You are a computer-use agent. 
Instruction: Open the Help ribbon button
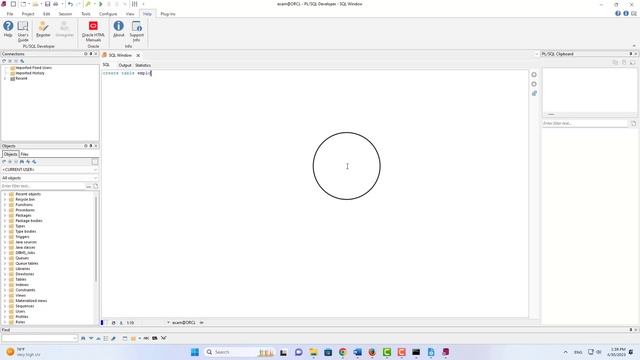[x=8, y=29]
